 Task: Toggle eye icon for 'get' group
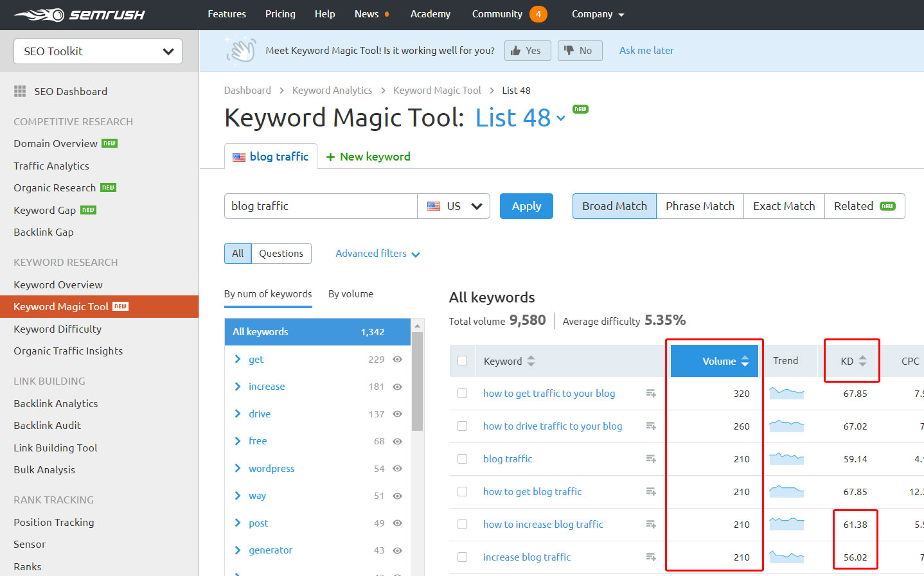[397, 360]
